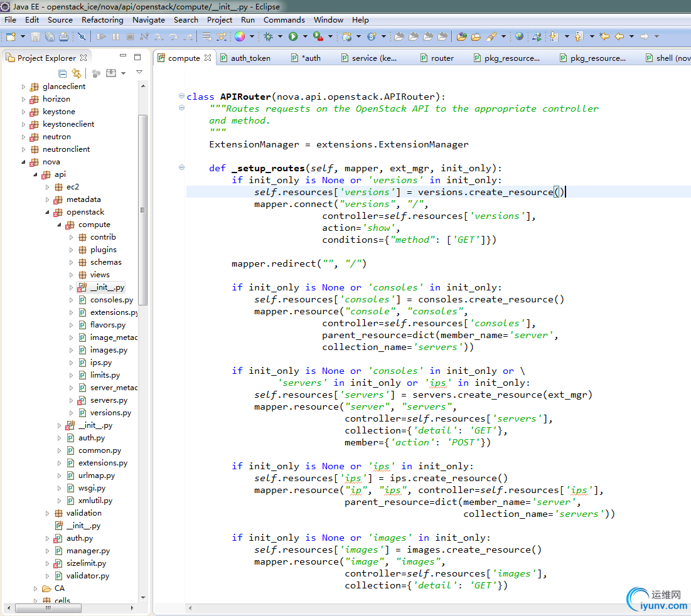Select servers.py in the tree
The height and width of the screenshot is (616, 691).
pyautogui.click(x=109, y=400)
